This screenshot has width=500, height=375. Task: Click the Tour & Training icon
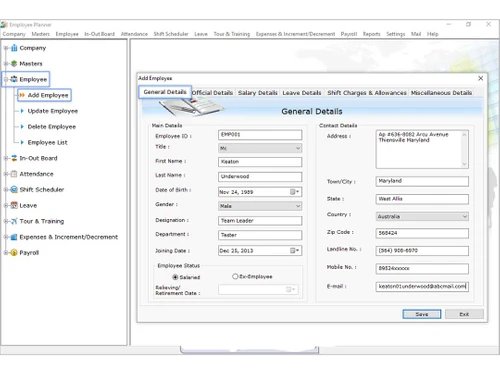tap(14, 221)
